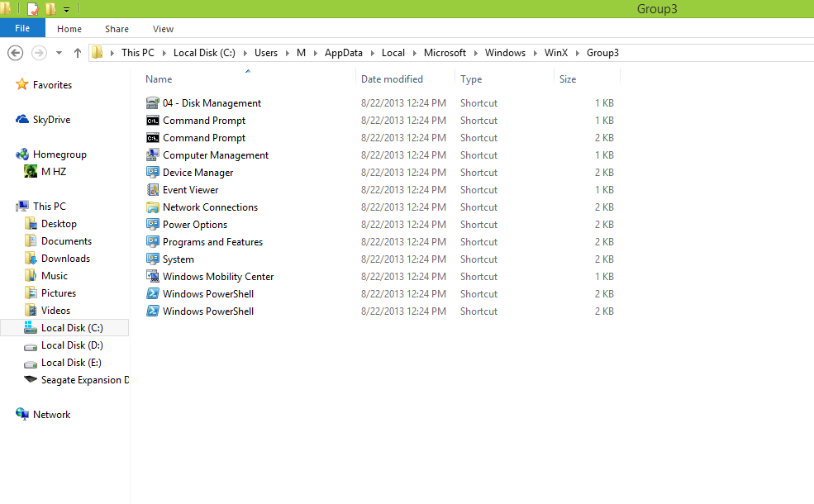Click the Homegroup icon in sidebar

(x=22, y=155)
